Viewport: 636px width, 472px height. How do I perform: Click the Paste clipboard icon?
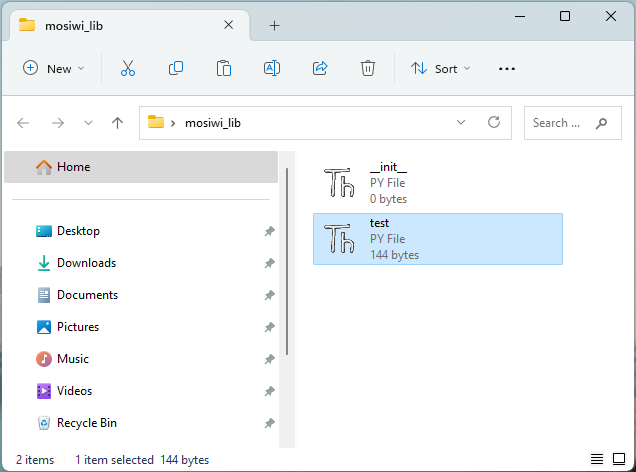pos(223,69)
